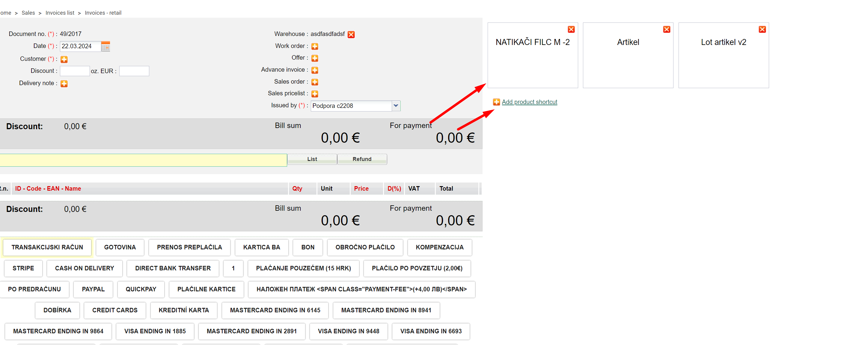This screenshot has height=345, width=868.
Task: Add an advance invoice with plus icon
Action: [x=314, y=70]
